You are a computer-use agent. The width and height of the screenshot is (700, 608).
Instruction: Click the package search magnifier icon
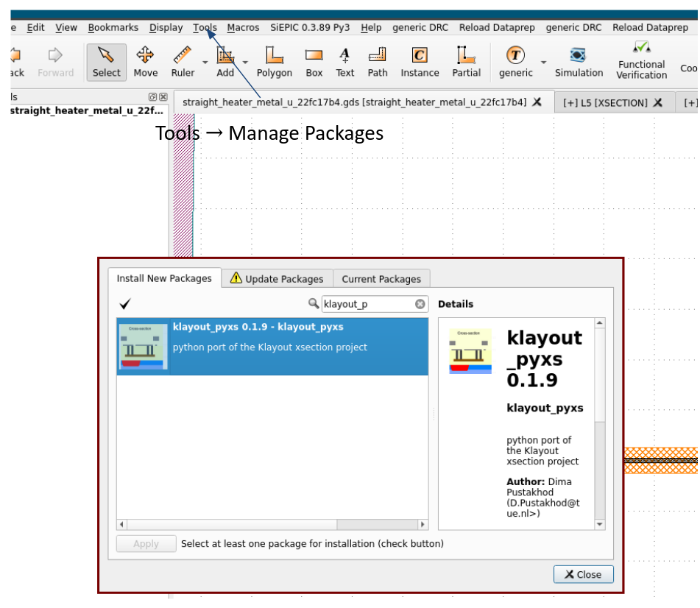314,303
